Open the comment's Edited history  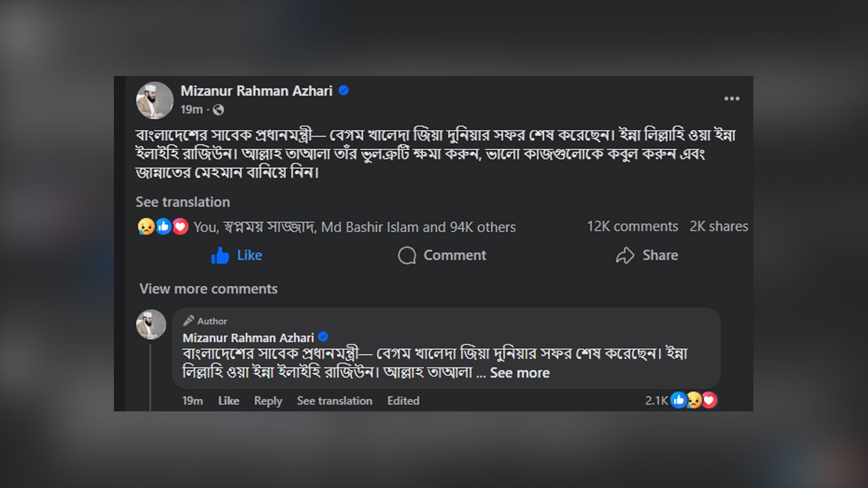point(403,401)
